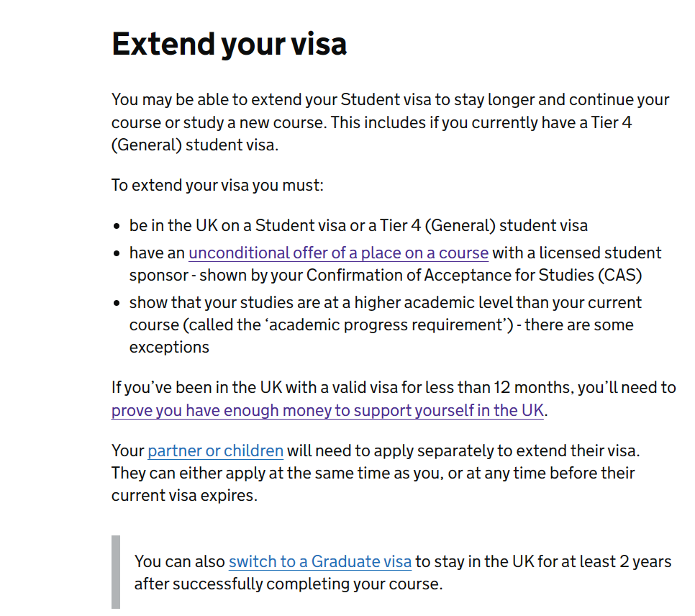Click the text 'to stay in the UK for at least 2 years'

pyautogui.click(x=543, y=561)
